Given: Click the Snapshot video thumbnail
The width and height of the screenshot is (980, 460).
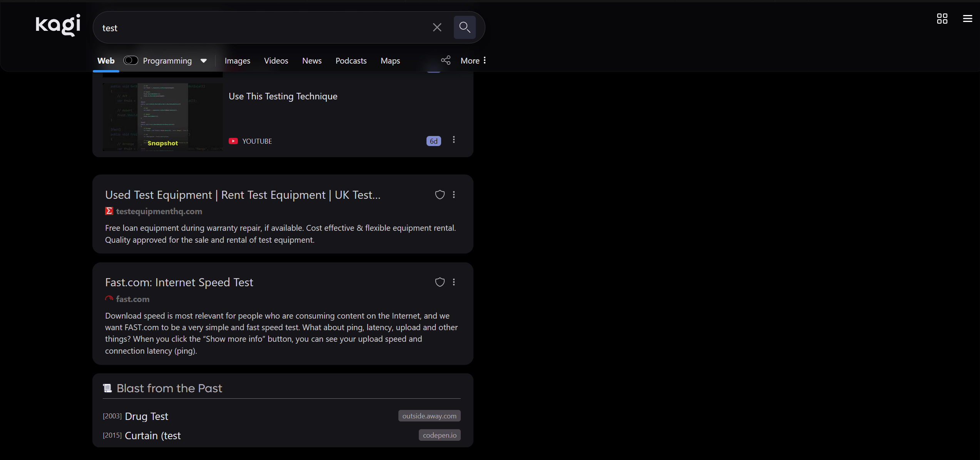Looking at the screenshot, I should 162,116.
